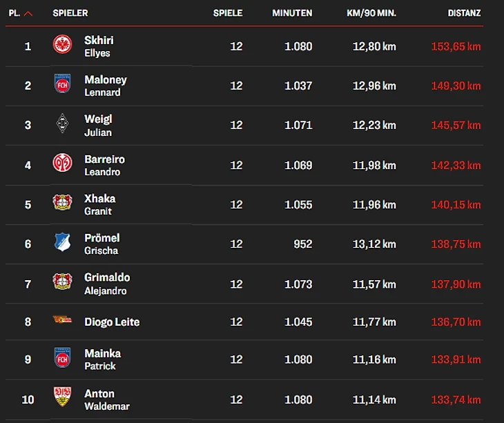Click the Leverkusen crest next to Xhaka

point(62,204)
